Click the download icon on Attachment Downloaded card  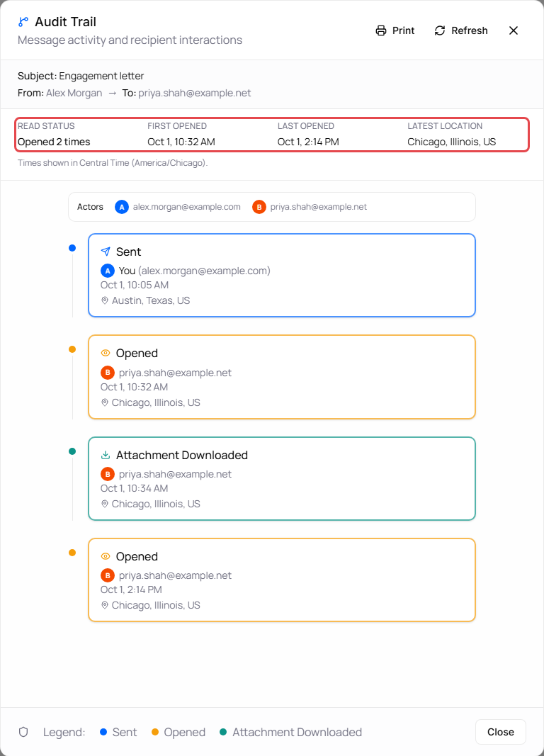(x=106, y=455)
